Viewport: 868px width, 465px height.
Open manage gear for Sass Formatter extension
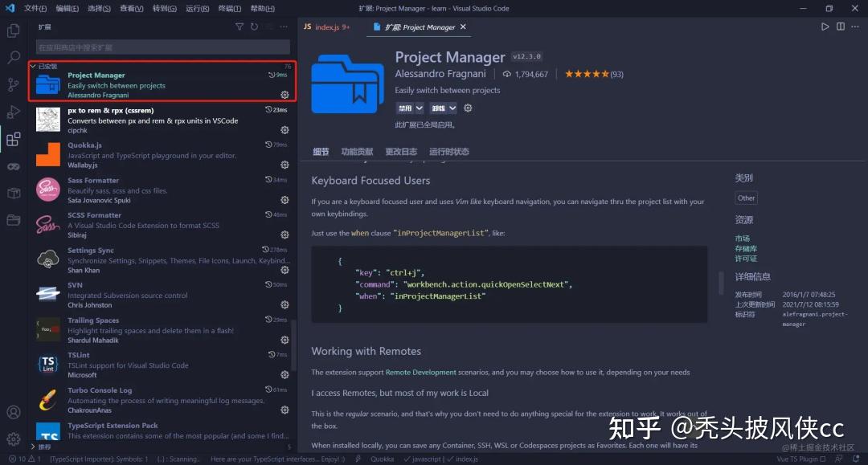pos(285,200)
